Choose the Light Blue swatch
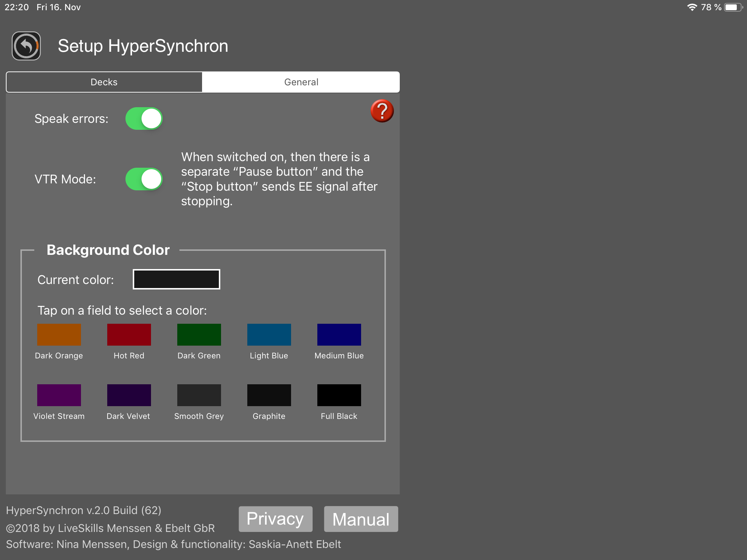Image resolution: width=747 pixels, height=560 pixels. tap(269, 335)
